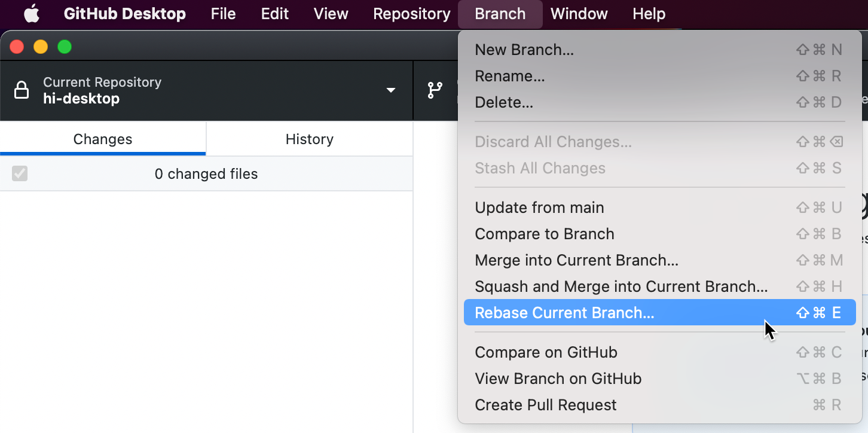Open the Apple menu

31,14
